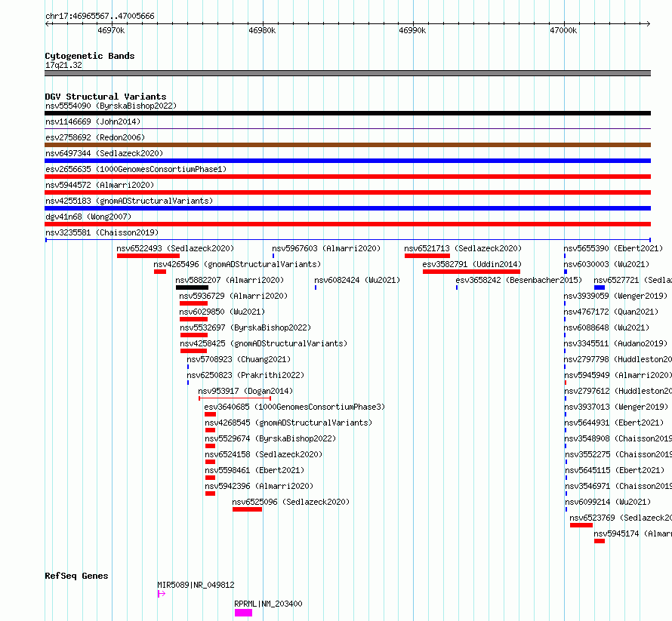This screenshot has height=621, width=672.
Task: Open nsv4265496 (gnomADStructuralVariants) label
Action: 237,264
